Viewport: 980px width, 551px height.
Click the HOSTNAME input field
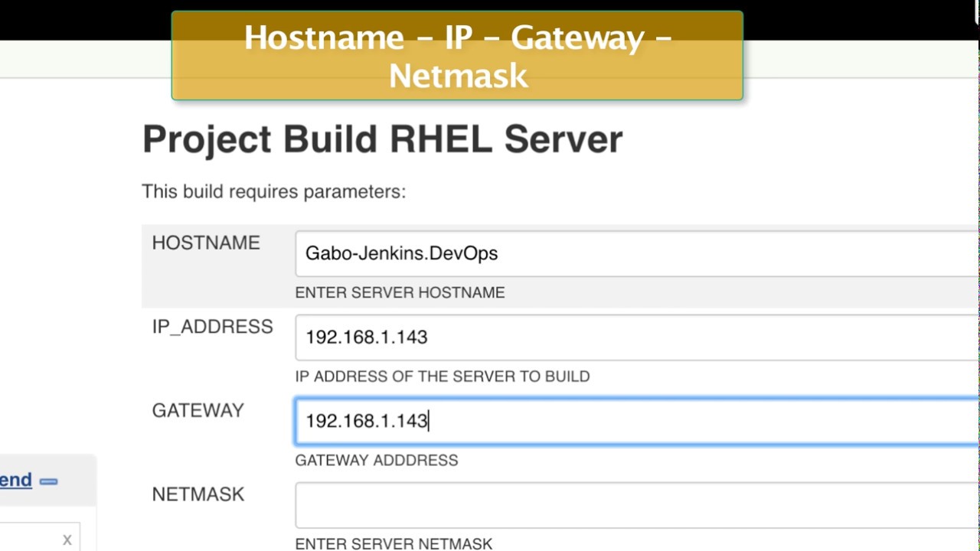637,253
